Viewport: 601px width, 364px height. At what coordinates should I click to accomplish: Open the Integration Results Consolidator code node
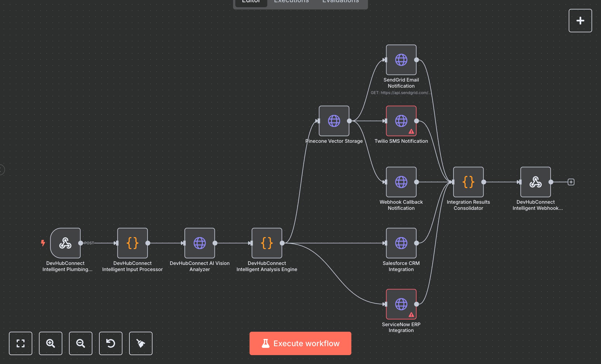pyautogui.click(x=468, y=182)
